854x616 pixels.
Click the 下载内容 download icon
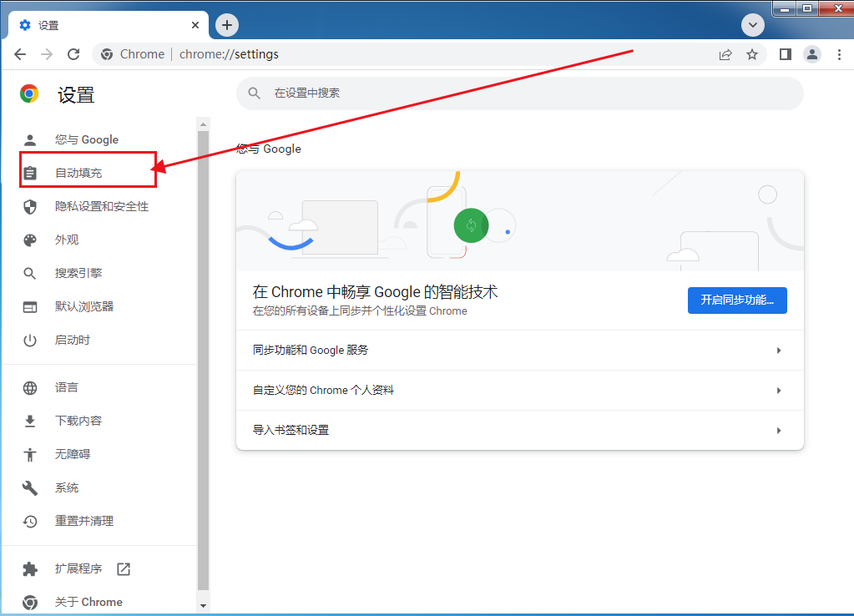tap(30, 421)
